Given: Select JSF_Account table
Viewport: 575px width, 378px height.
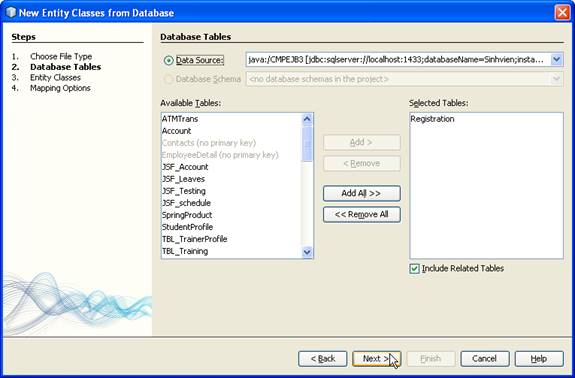Looking at the screenshot, I should (x=185, y=167).
